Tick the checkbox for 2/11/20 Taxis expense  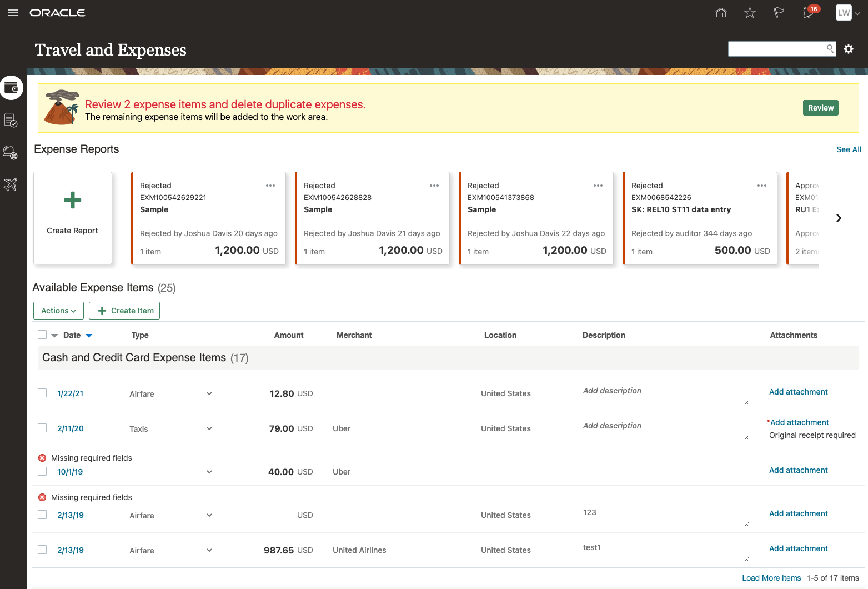click(x=42, y=428)
